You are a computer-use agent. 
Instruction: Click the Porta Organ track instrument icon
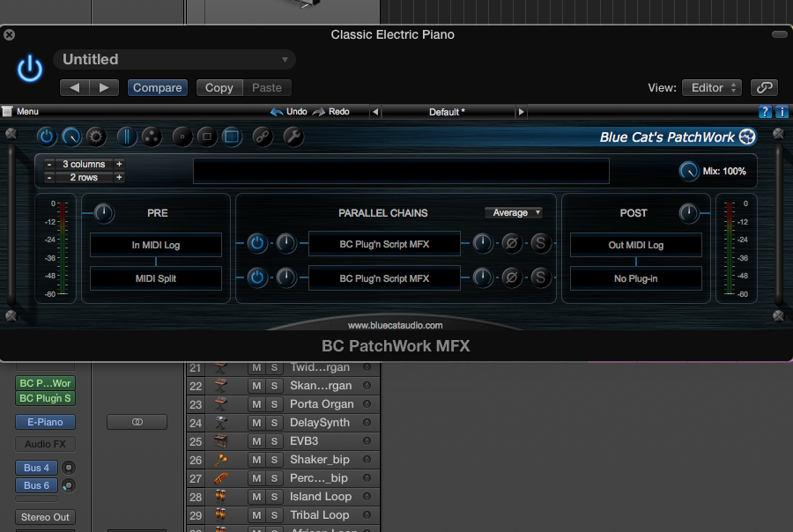pyautogui.click(x=220, y=404)
